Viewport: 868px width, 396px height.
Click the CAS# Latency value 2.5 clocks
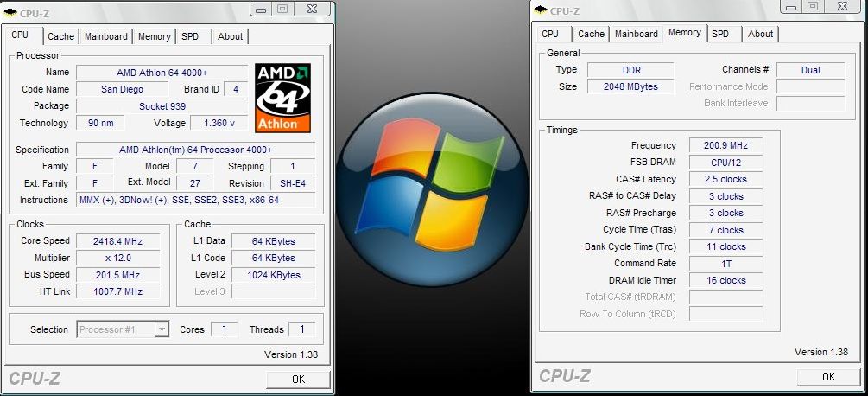(725, 180)
